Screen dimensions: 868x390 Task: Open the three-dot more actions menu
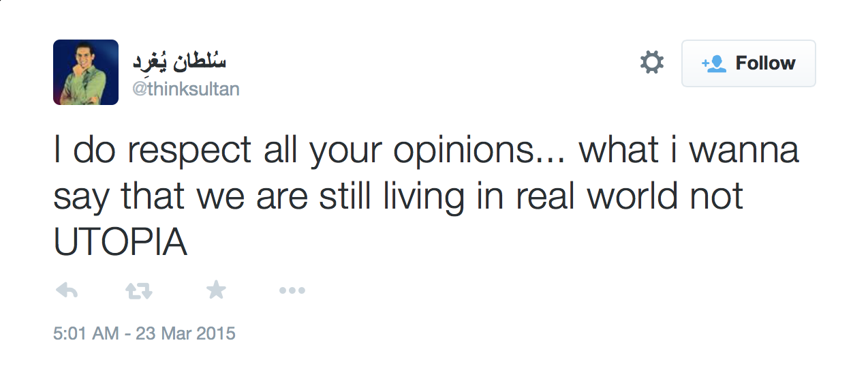click(292, 291)
